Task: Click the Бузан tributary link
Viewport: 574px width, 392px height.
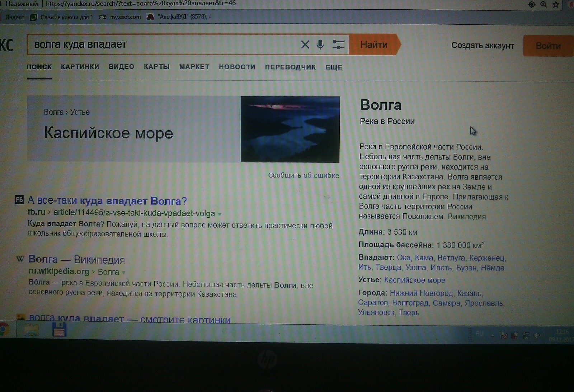Action: click(x=466, y=268)
